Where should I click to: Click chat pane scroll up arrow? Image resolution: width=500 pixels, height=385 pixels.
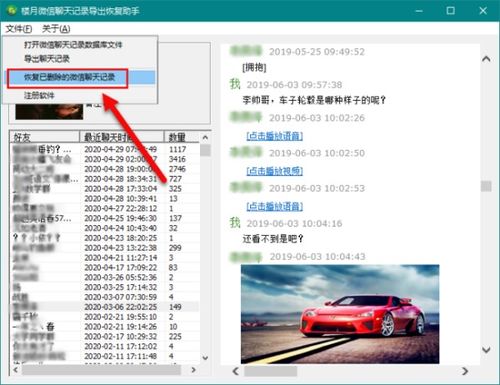486,59
